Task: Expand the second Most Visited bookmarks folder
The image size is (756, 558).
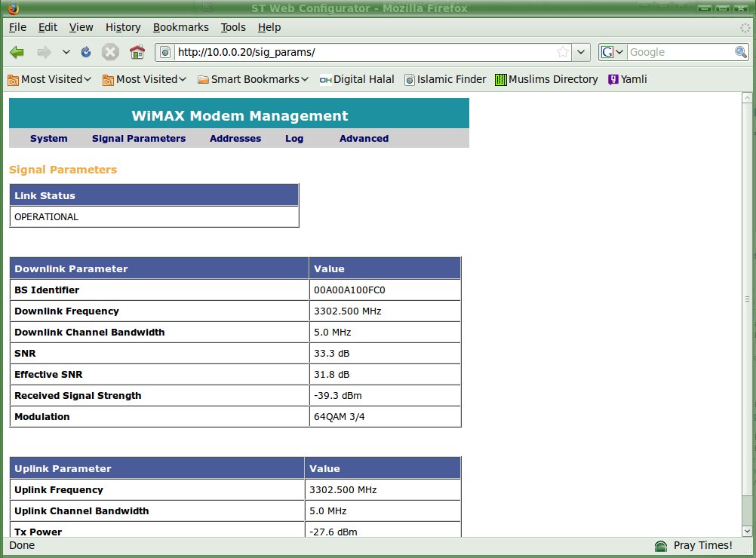Action: click(x=183, y=79)
